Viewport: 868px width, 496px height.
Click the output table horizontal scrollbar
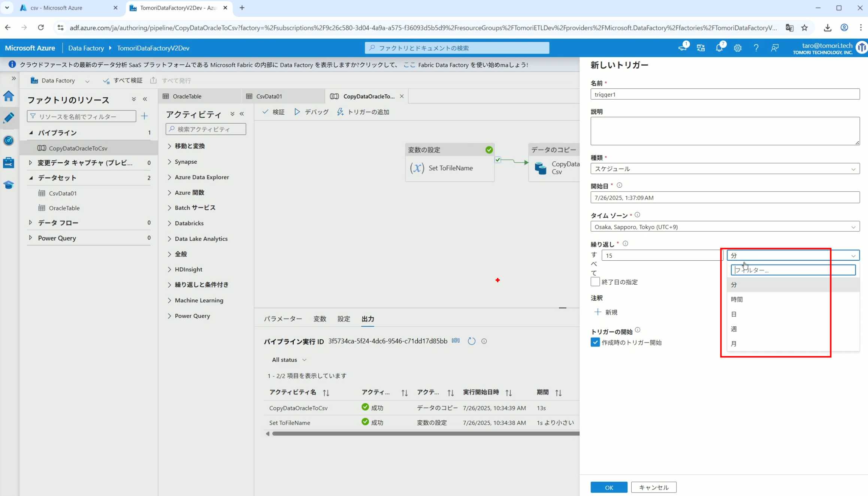[x=423, y=433]
